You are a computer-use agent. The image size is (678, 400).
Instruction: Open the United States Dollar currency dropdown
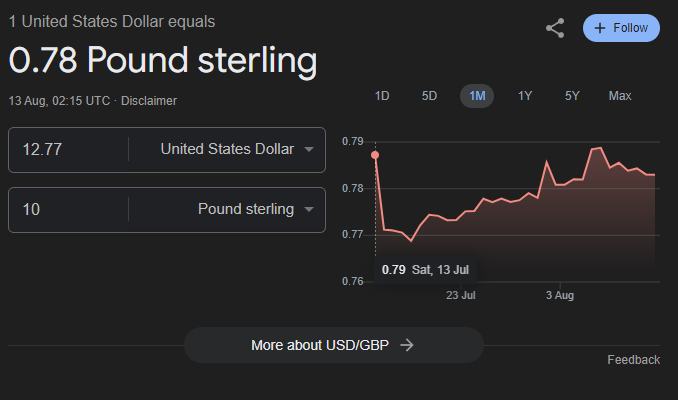[227, 149]
